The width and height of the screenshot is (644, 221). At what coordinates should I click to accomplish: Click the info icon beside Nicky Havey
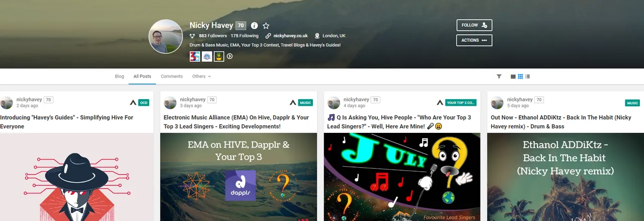[254, 26]
